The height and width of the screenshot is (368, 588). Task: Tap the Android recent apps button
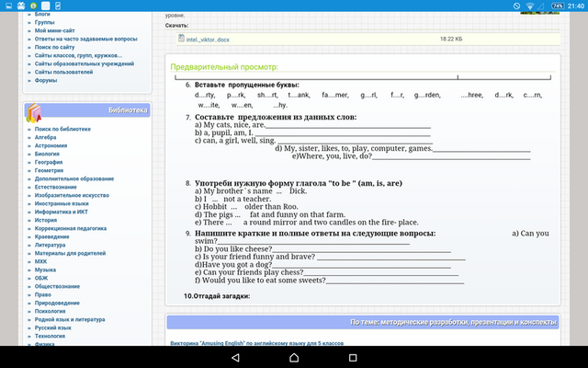[x=353, y=358]
